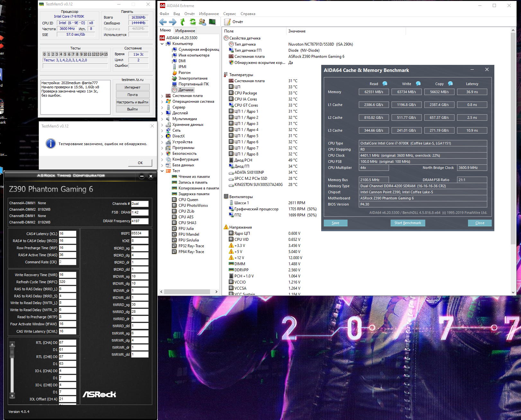Minimize the ASRock Timing Configurator window
Image resolution: width=521 pixels, height=420 pixels.
(142, 176)
